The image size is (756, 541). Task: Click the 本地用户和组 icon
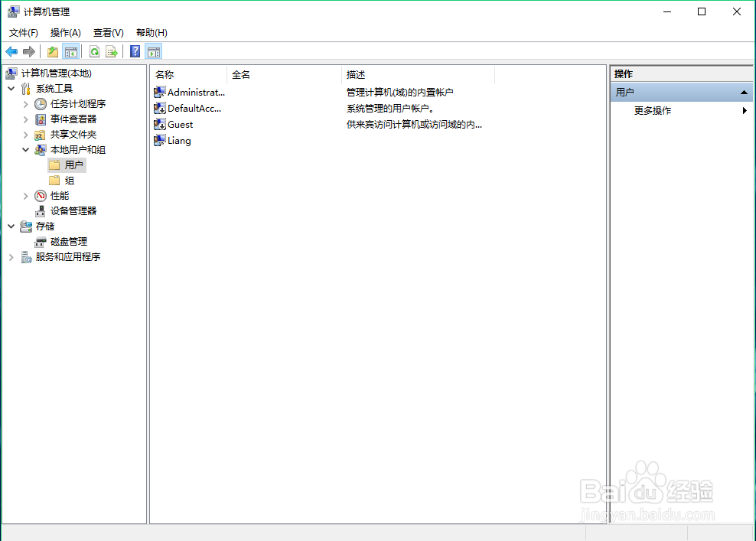(x=41, y=150)
